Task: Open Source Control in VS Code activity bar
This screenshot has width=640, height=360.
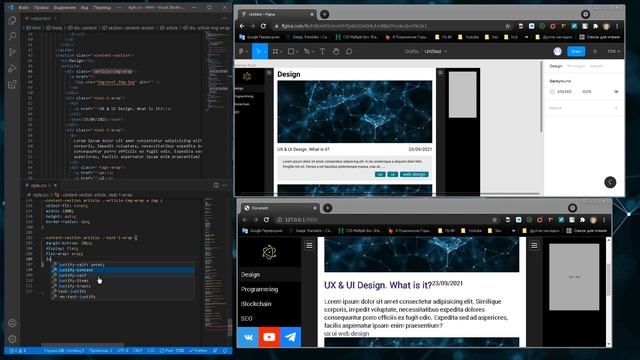Action: click(x=12, y=52)
